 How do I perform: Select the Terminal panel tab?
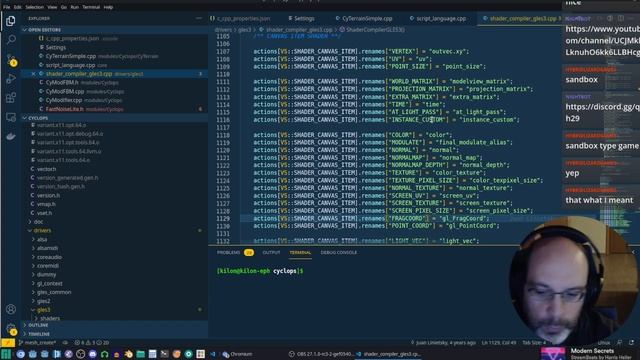click(300, 253)
